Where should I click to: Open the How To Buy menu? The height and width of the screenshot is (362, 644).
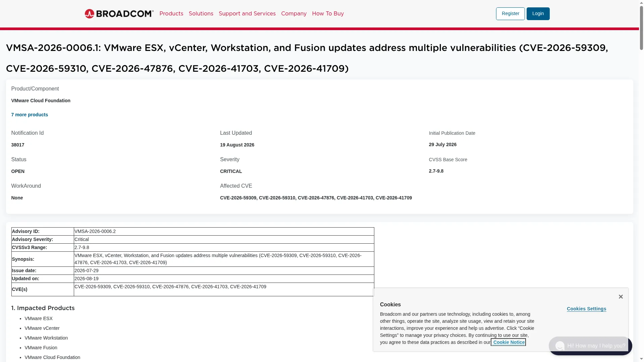pyautogui.click(x=328, y=14)
